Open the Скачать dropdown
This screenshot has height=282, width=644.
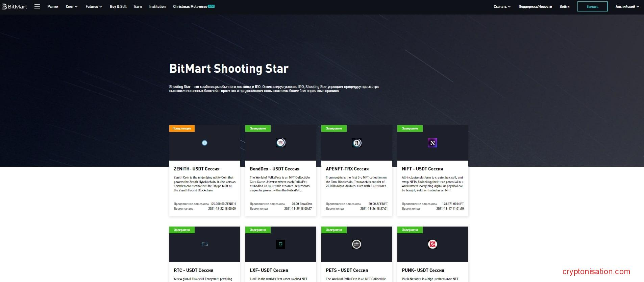pyautogui.click(x=502, y=6)
